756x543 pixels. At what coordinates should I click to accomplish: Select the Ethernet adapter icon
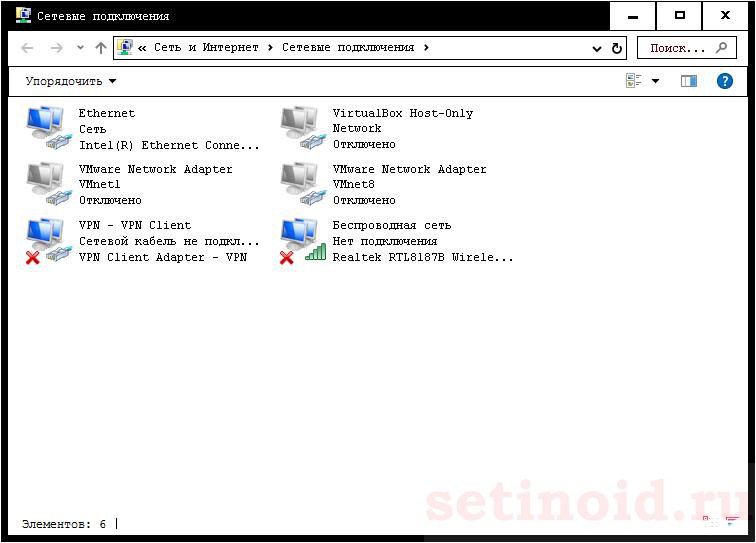(x=48, y=128)
